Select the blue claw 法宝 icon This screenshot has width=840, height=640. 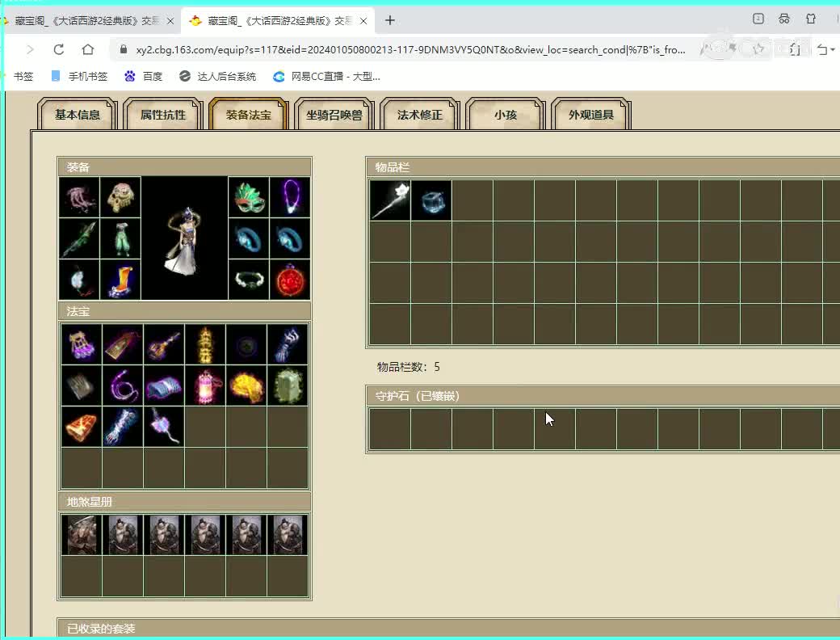(x=288, y=344)
